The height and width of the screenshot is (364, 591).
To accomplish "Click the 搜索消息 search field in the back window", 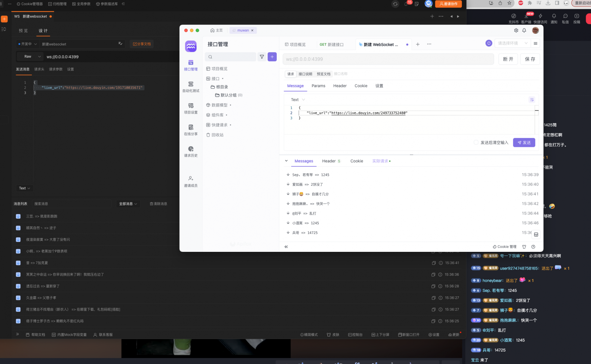I will click(x=71, y=204).
